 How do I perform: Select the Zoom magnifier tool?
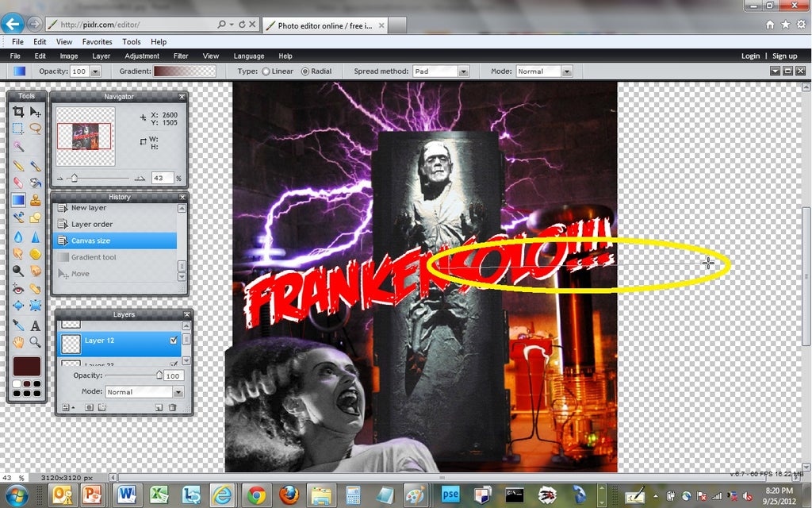pos(35,341)
